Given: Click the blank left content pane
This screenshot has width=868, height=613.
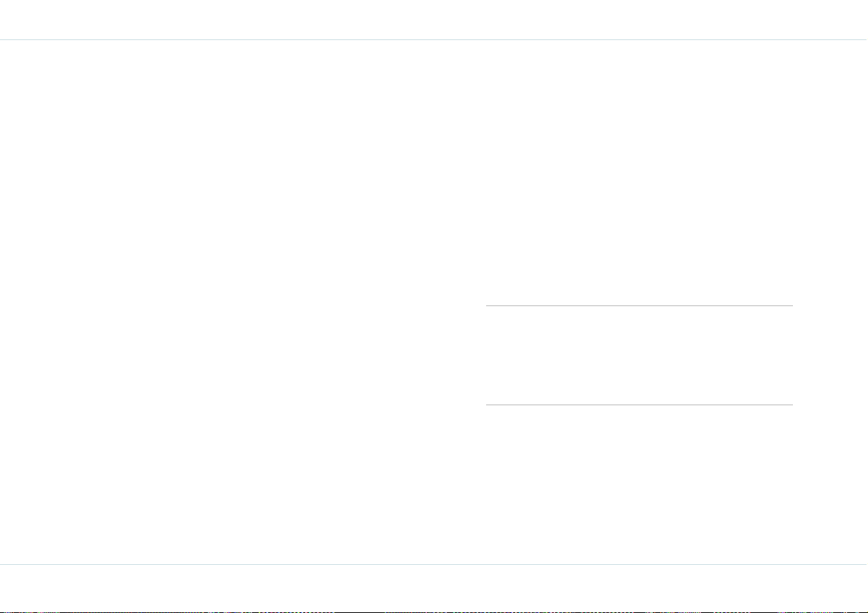Looking at the screenshot, I should coord(232,302).
